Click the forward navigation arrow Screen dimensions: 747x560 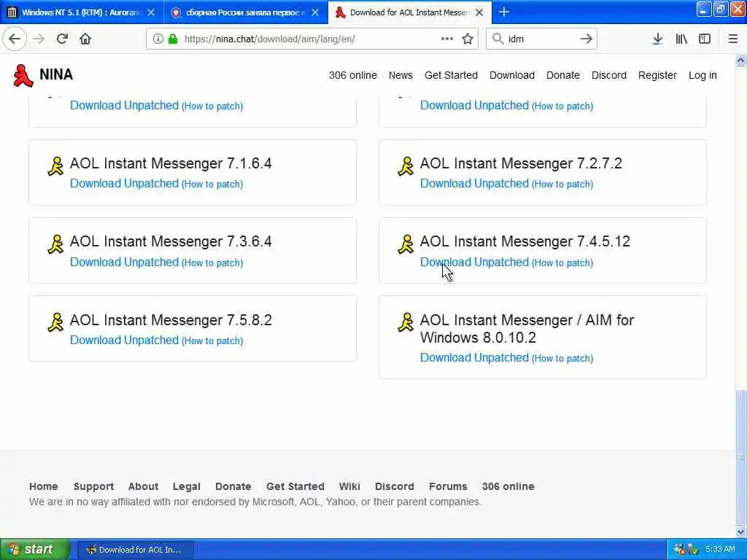coord(39,39)
